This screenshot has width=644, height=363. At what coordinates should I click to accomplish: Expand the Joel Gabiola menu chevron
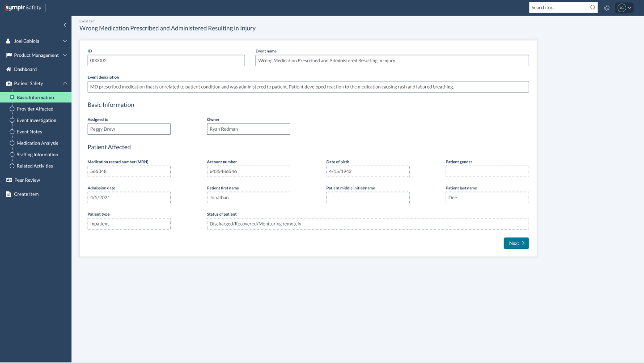[x=65, y=41]
